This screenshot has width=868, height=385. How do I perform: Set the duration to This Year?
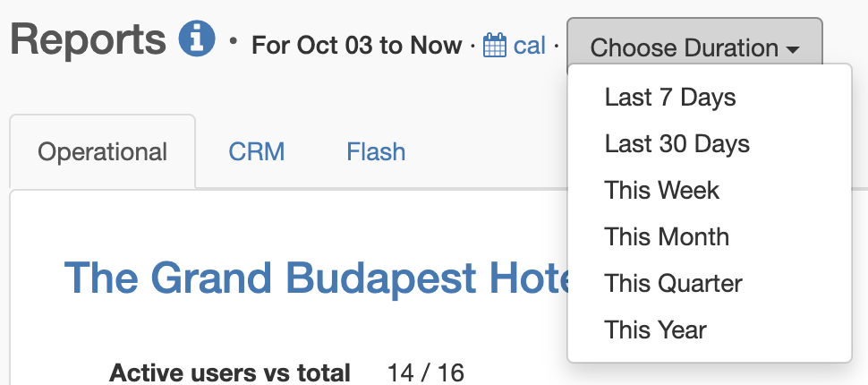(x=655, y=329)
